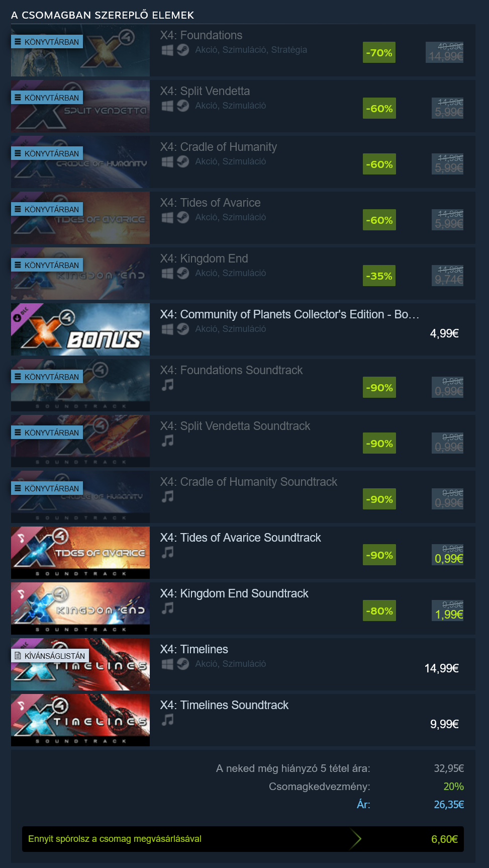
Task: Click the Timelines Soundtrack cover thumbnail
Action: click(80, 720)
